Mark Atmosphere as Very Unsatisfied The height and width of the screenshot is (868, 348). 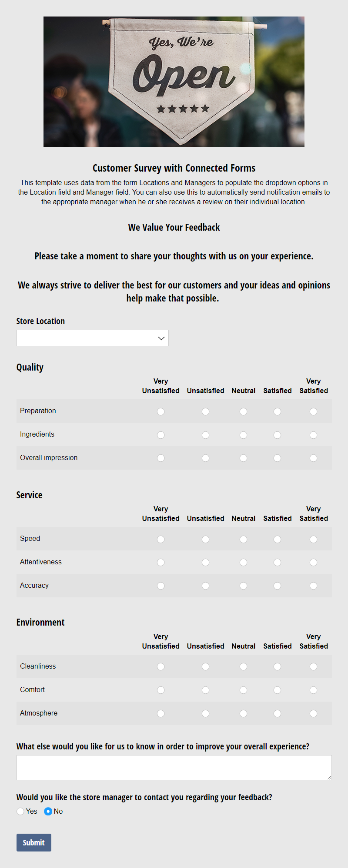click(x=161, y=713)
